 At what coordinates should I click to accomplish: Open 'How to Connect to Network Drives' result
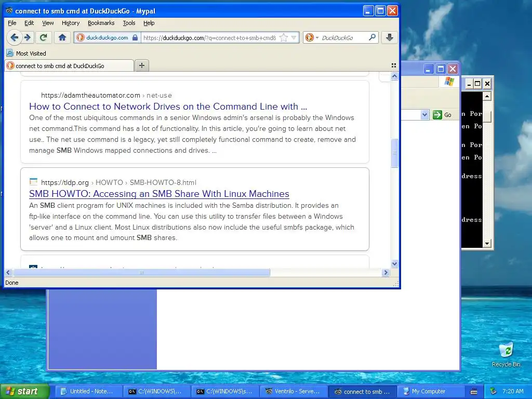pos(168,107)
